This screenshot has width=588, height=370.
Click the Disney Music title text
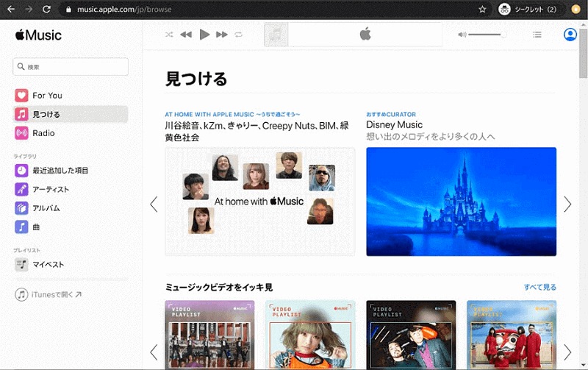point(394,124)
